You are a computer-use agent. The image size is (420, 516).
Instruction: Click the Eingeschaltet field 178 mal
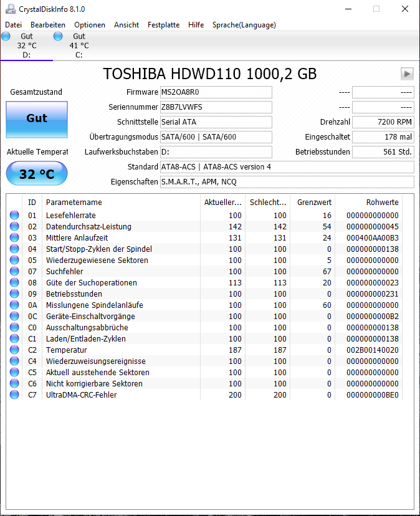(383, 137)
